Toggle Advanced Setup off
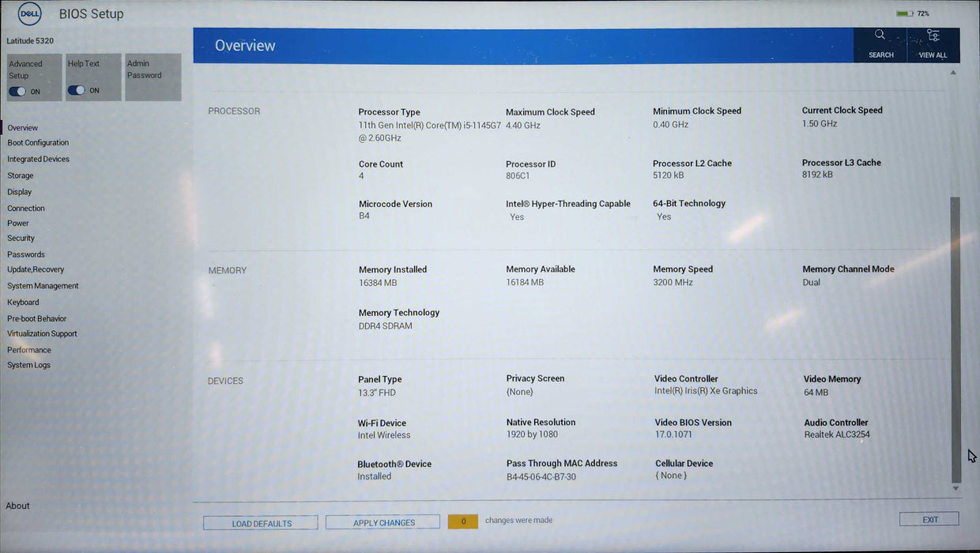The image size is (980, 553). pyautogui.click(x=17, y=91)
